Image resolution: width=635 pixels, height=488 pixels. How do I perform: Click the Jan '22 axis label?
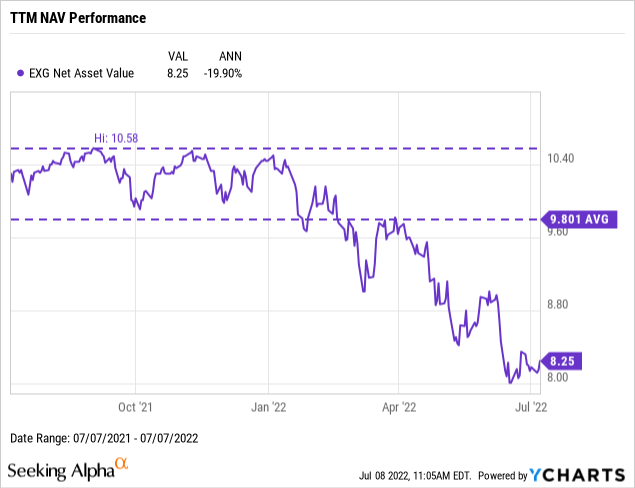pos(268,407)
